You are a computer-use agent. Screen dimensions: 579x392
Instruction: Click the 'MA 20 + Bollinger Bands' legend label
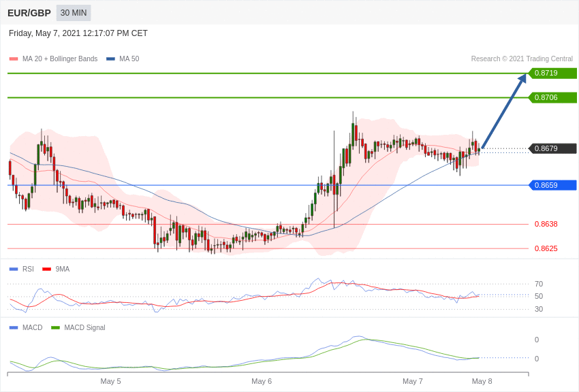[x=60, y=59]
